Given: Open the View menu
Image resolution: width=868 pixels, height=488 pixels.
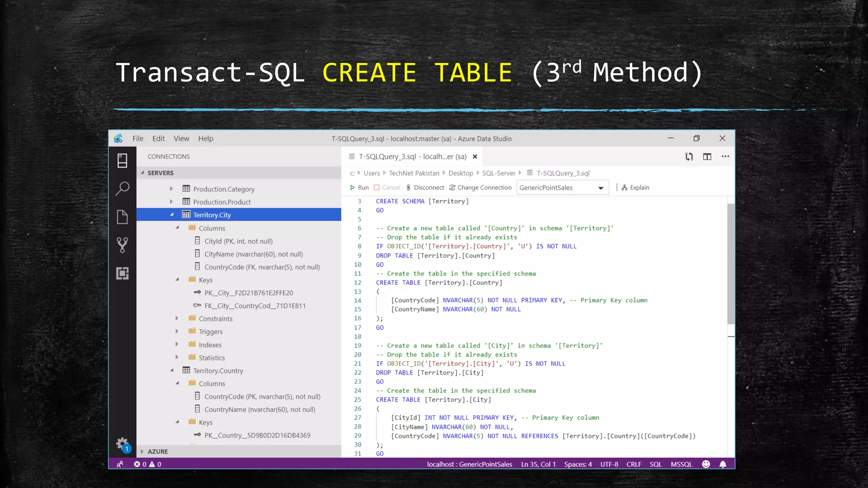Looking at the screenshot, I should click(x=181, y=139).
